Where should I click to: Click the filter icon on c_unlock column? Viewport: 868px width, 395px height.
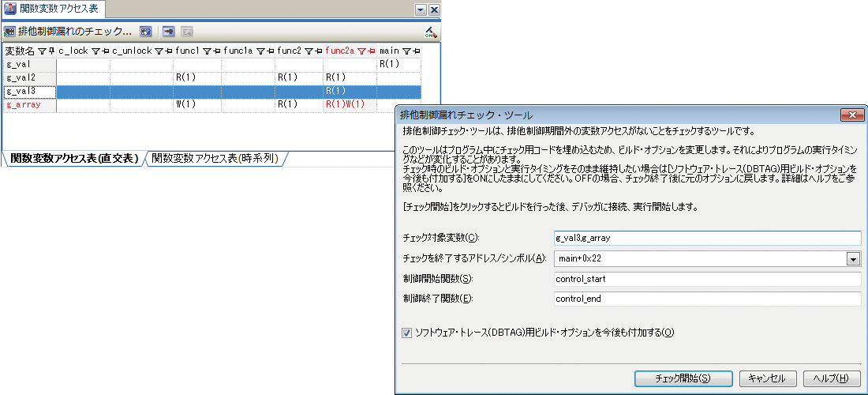pyautogui.click(x=158, y=51)
